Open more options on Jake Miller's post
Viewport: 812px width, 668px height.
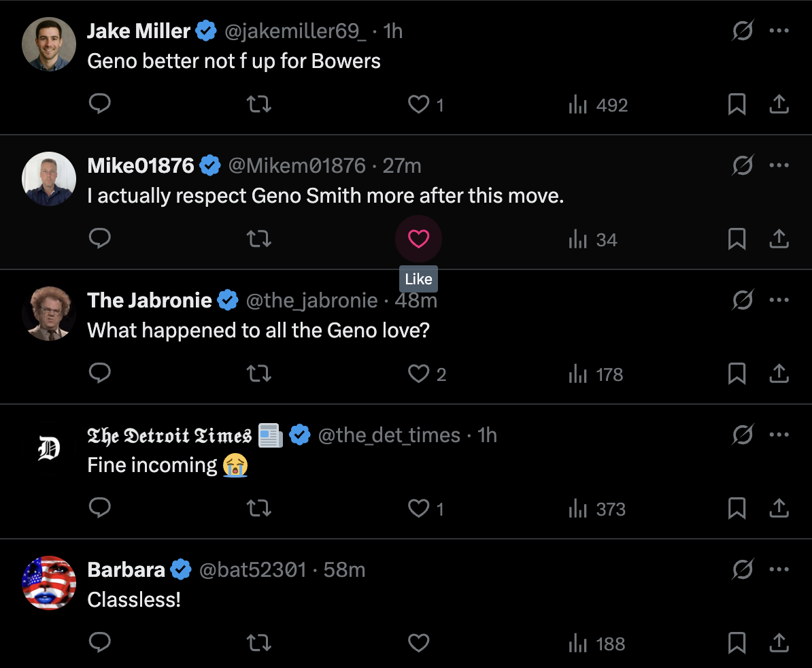779,31
